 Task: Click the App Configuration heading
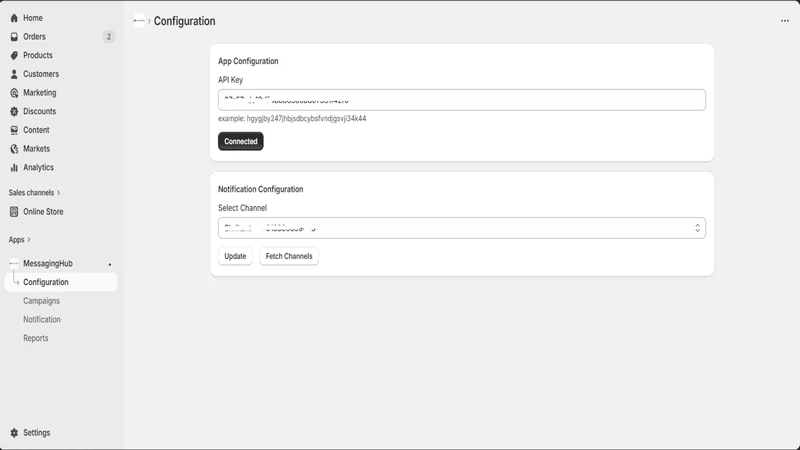coord(248,61)
